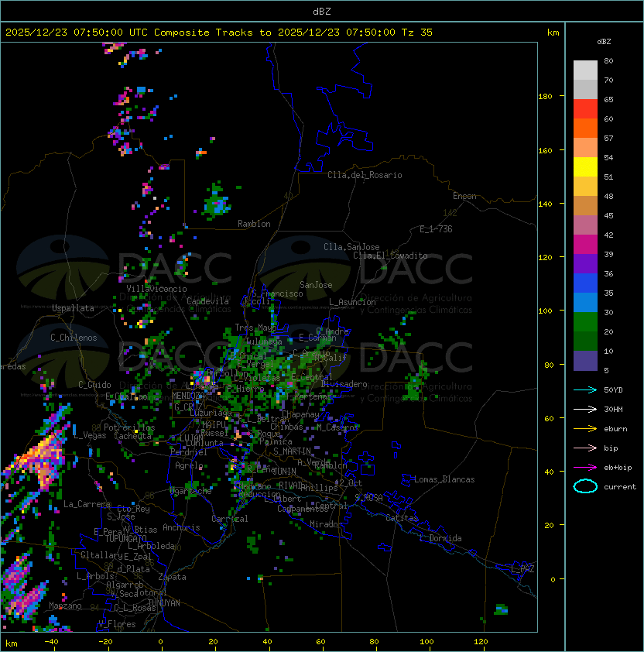Click the 'Encon' map label
The width and height of the screenshot is (644, 652).
[x=464, y=196]
